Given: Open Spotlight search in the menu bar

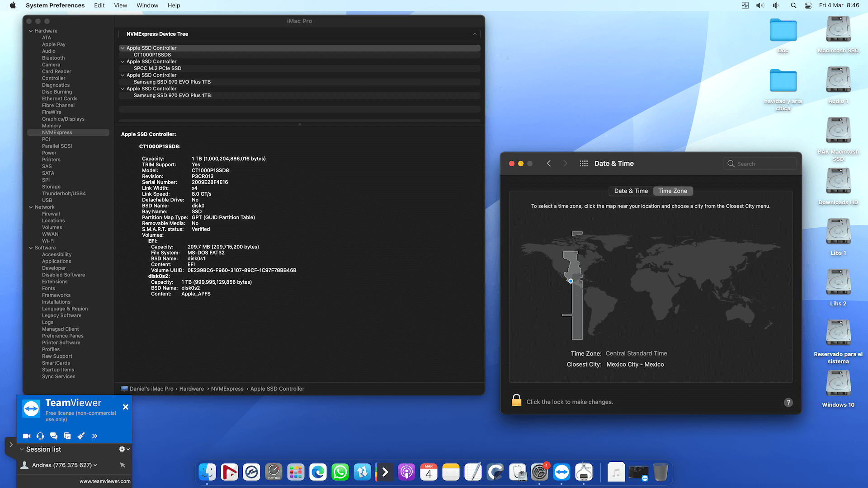Looking at the screenshot, I should (793, 5).
